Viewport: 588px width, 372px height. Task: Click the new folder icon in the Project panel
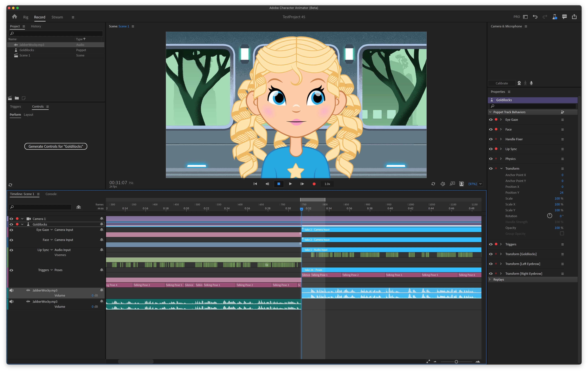pyautogui.click(x=17, y=98)
